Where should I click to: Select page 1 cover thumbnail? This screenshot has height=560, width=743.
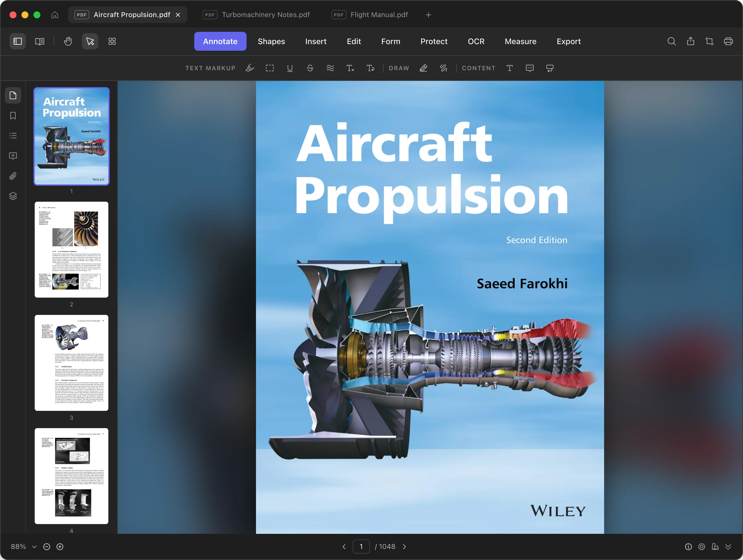click(71, 136)
